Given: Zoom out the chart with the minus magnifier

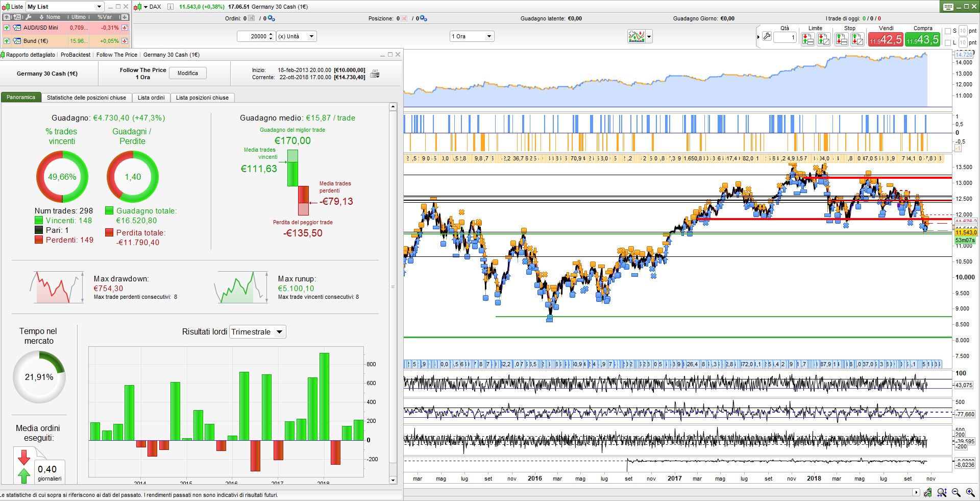Looking at the screenshot, I should point(956,492).
